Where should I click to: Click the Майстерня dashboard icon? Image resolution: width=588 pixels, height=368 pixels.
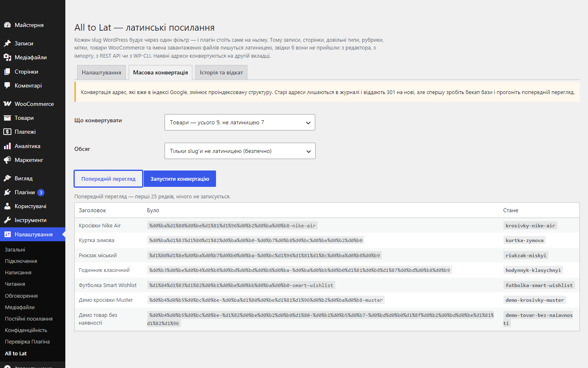[7, 25]
